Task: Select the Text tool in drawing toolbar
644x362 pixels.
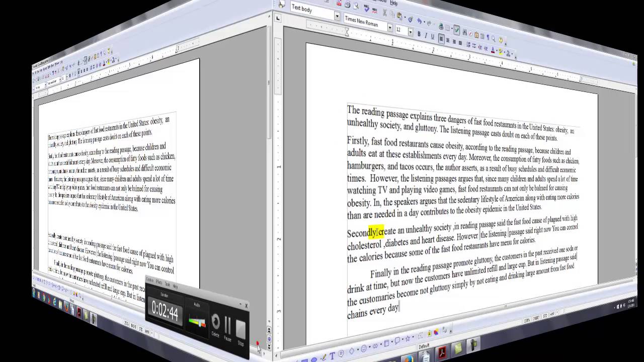Action: (333, 356)
